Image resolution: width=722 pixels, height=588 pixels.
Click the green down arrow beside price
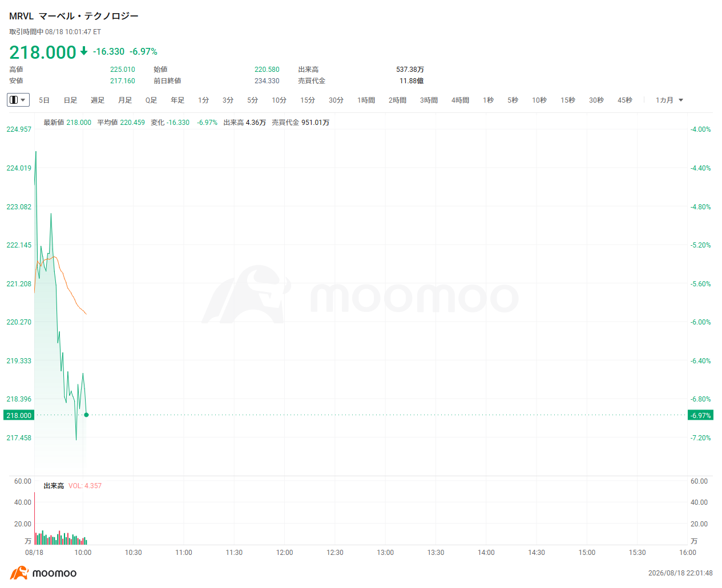(x=84, y=51)
